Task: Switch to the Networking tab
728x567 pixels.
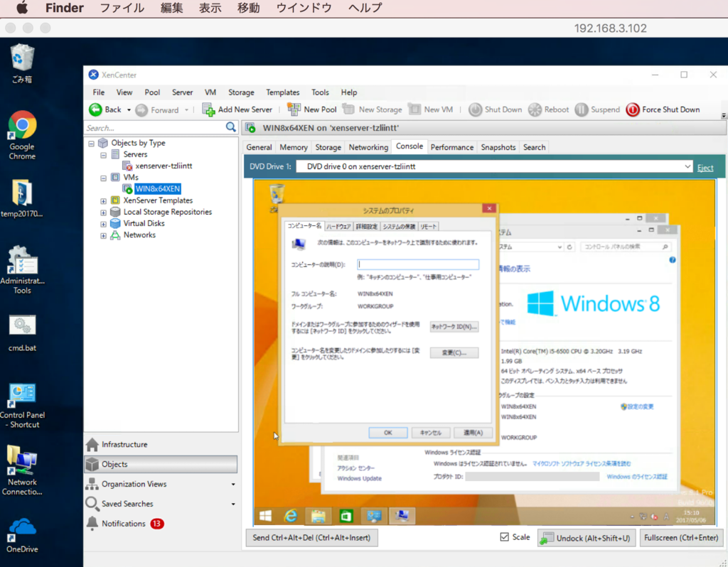Action: point(368,147)
